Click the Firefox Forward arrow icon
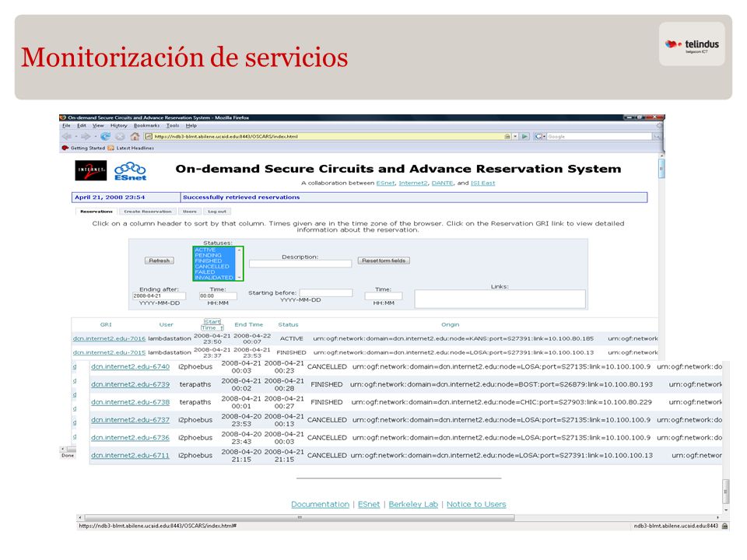747x560 pixels. [x=86, y=137]
